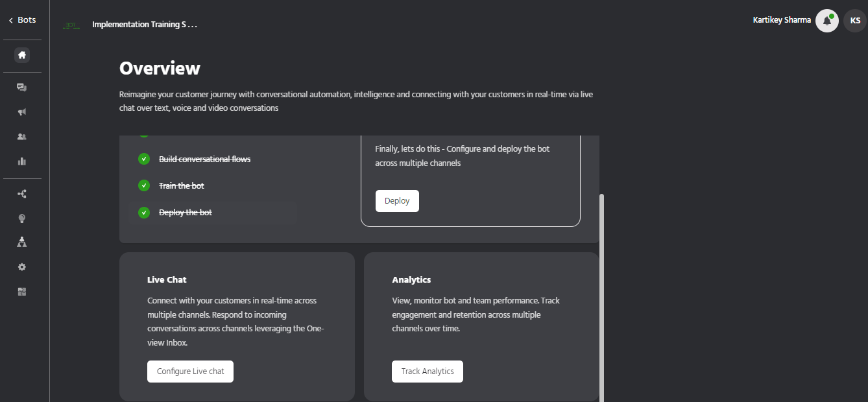868x402 pixels.
Task: Open the puzzle integrations sidebar icon
Action: click(x=22, y=292)
